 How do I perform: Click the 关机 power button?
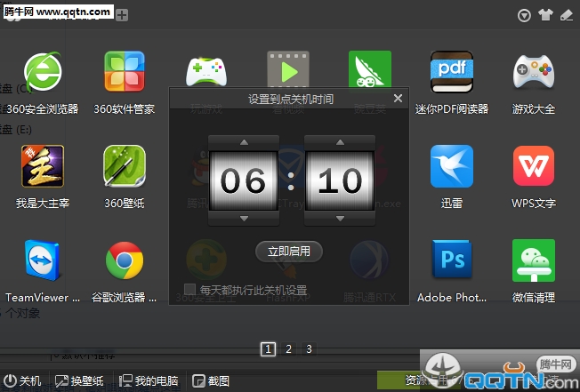click(22, 381)
